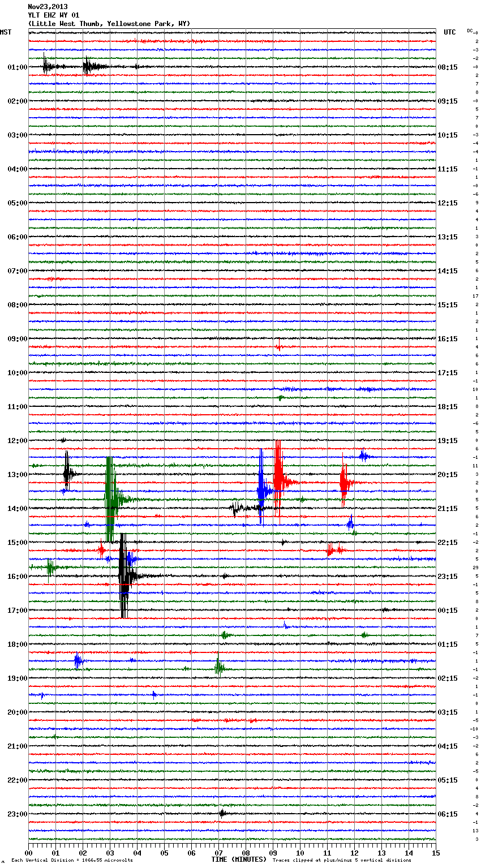481x868 pixels.
Task: Click the 07:00 MST time label
Action: tap(17, 271)
